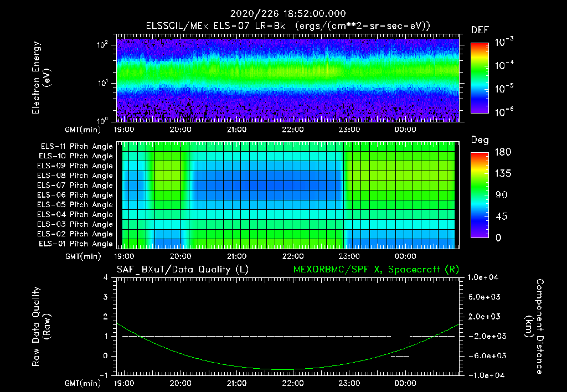
Task: Click the 22:00 tick under the spectrogram
Action: (293, 130)
